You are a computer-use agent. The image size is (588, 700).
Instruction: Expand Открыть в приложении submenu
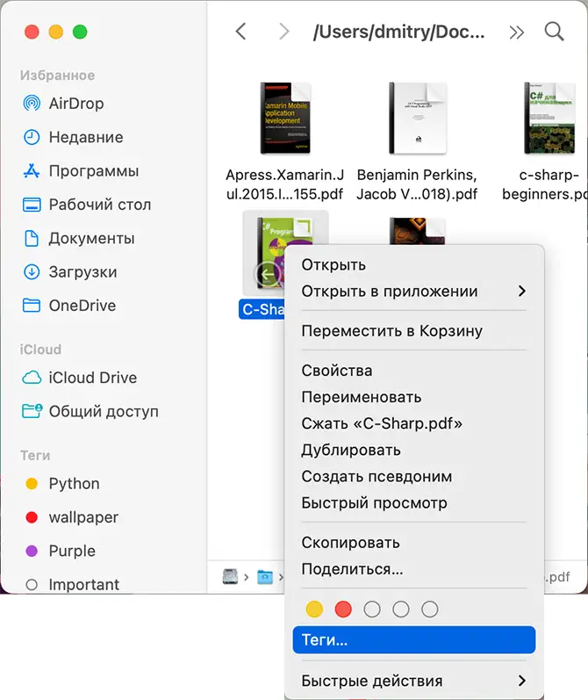point(414,291)
